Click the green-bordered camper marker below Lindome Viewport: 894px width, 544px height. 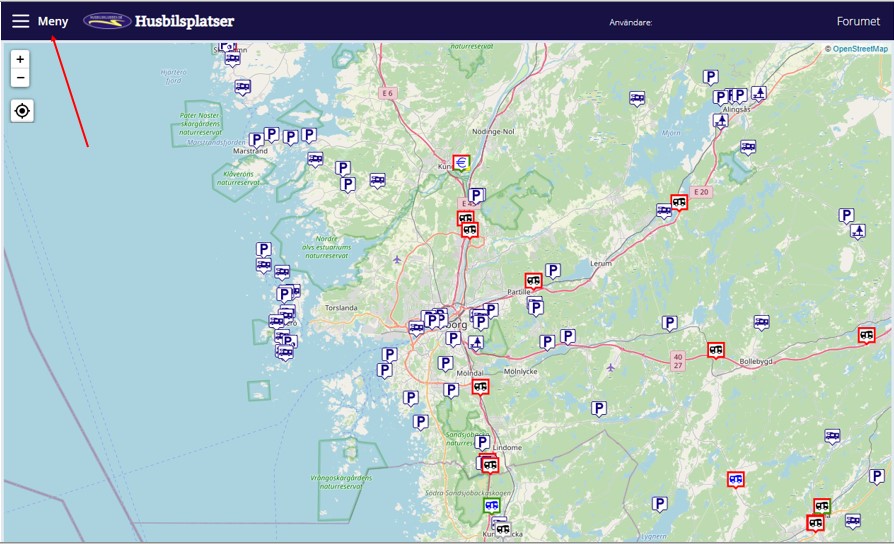click(491, 505)
